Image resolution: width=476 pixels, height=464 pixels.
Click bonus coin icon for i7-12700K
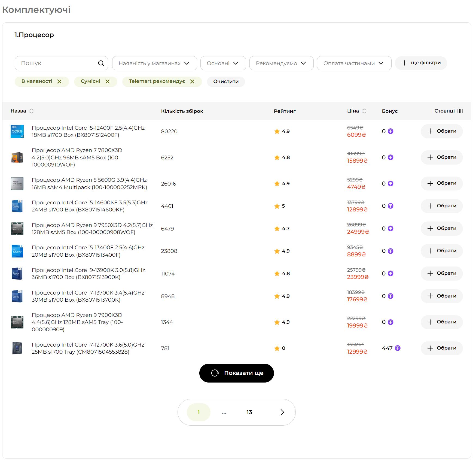point(398,348)
